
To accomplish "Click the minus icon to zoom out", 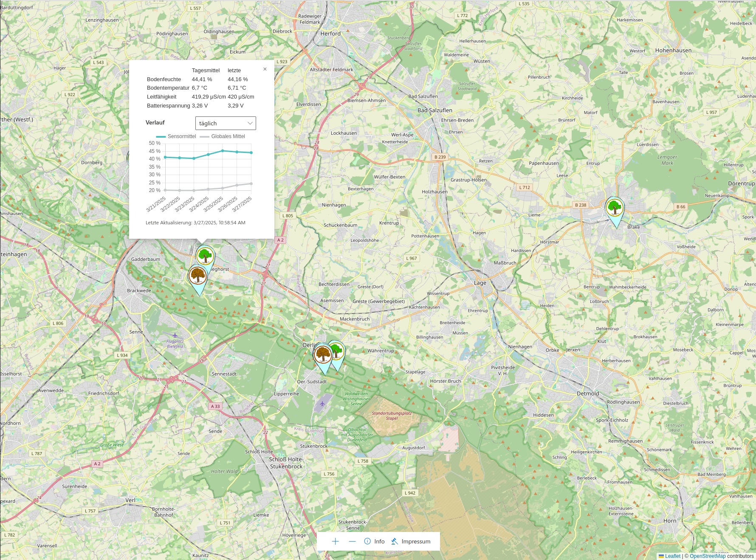I will (x=352, y=541).
